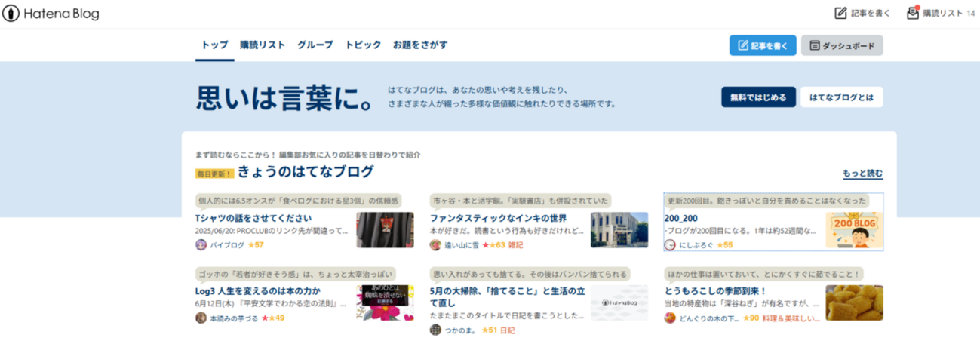Click the ★★63 star count
Viewport: 980px width, 347px height.
493,245
